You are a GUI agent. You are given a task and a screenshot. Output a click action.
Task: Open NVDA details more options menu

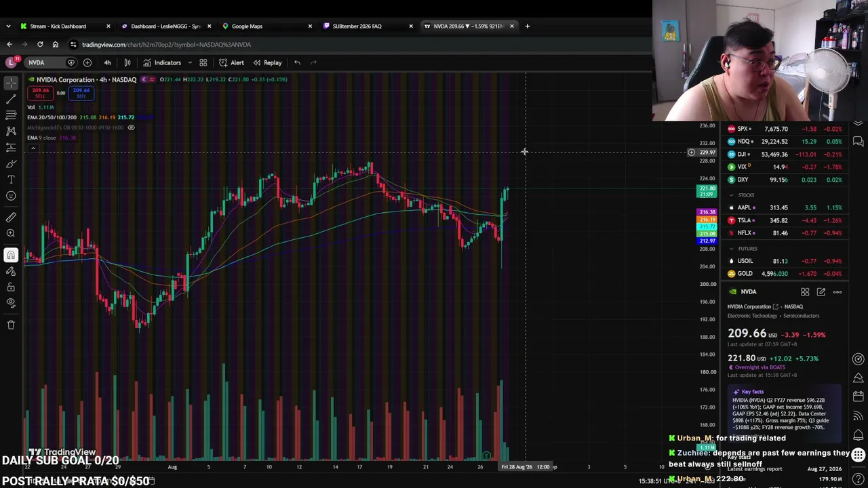837,292
